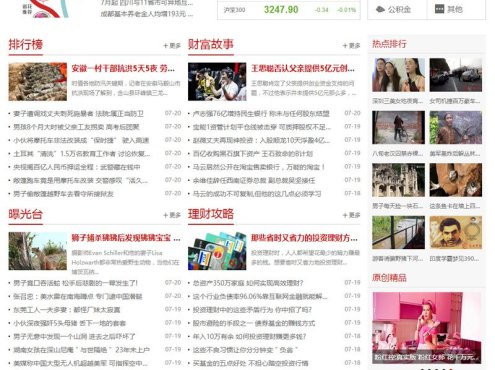495x370 pixels.
Task: Open headline 王思聪否认父亲提供5亿元
Action: click(303, 68)
